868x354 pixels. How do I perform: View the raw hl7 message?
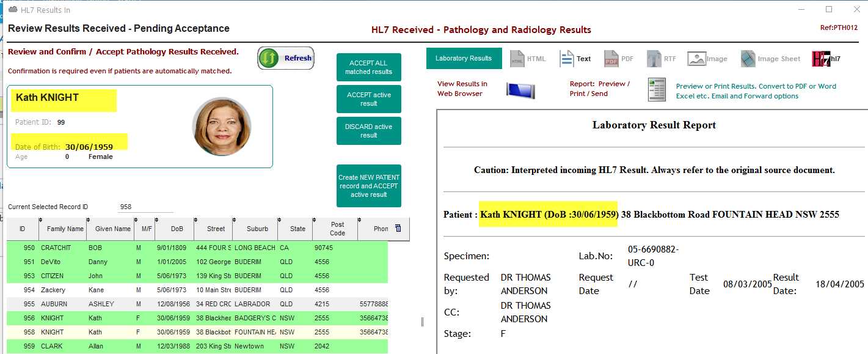point(826,59)
